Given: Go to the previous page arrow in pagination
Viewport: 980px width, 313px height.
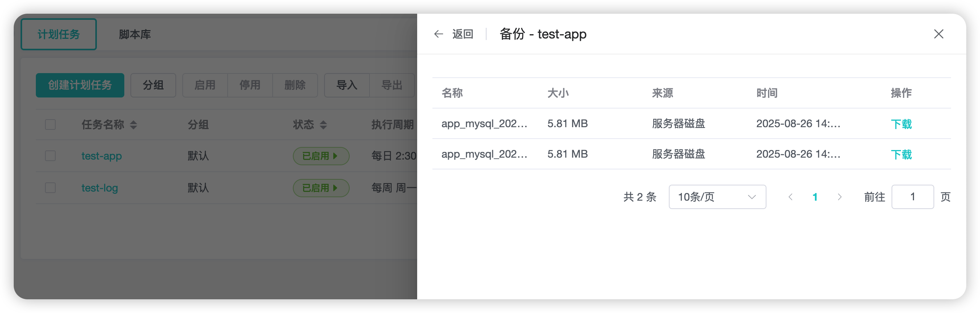Looking at the screenshot, I should tap(790, 197).
